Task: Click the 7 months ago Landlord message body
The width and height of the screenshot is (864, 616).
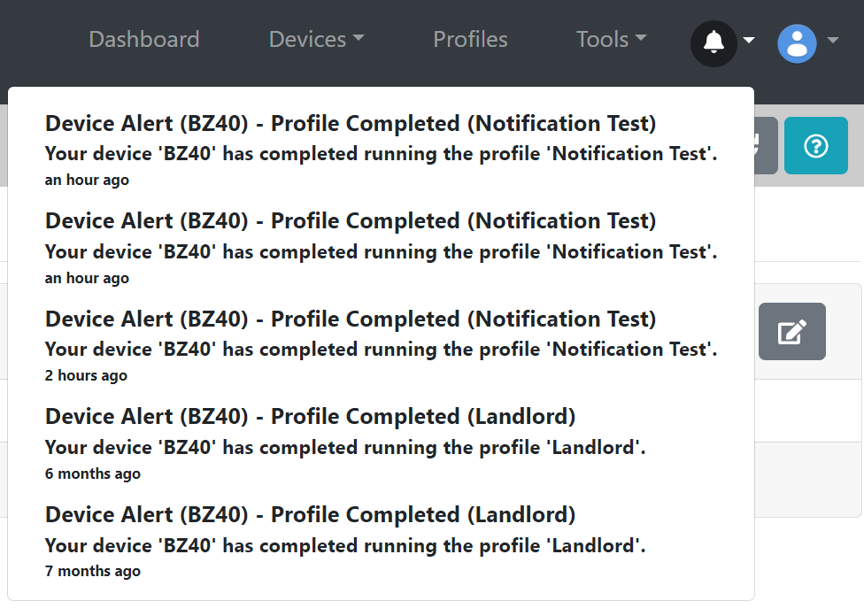Action: [x=345, y=546]
